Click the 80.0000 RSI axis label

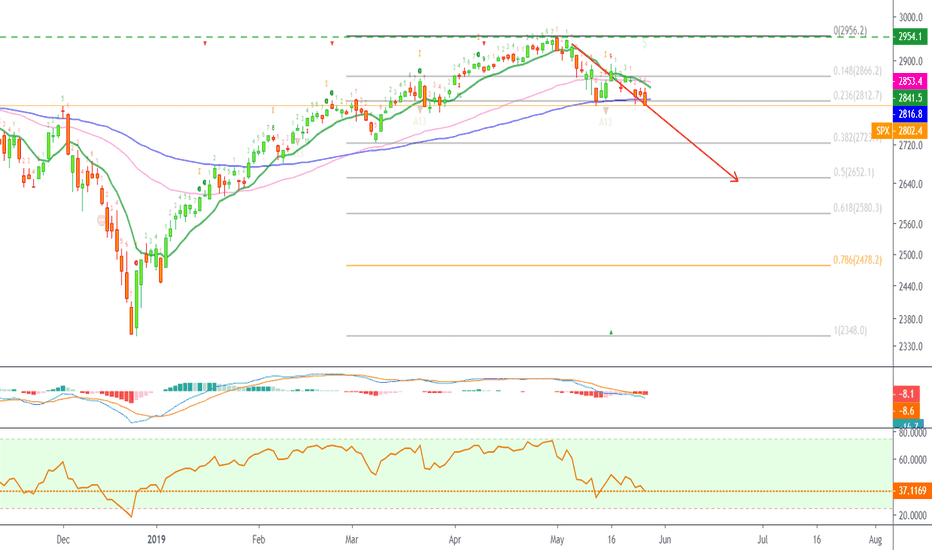912,433
